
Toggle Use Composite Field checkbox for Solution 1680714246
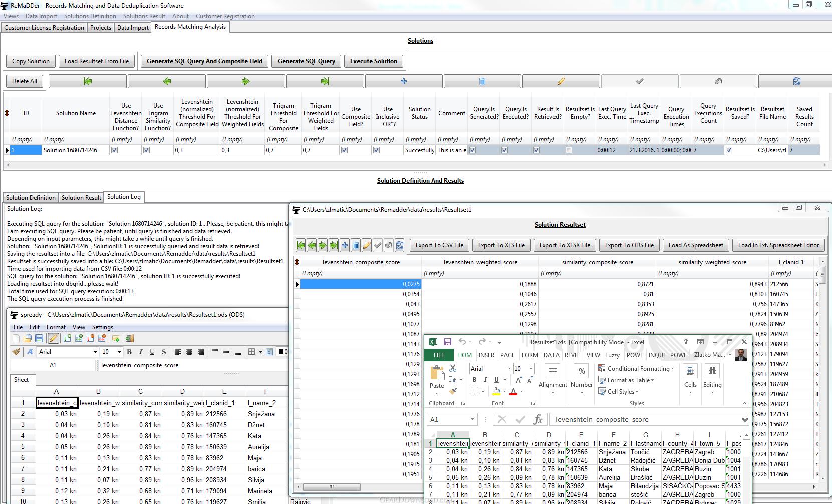click(345, 150)
